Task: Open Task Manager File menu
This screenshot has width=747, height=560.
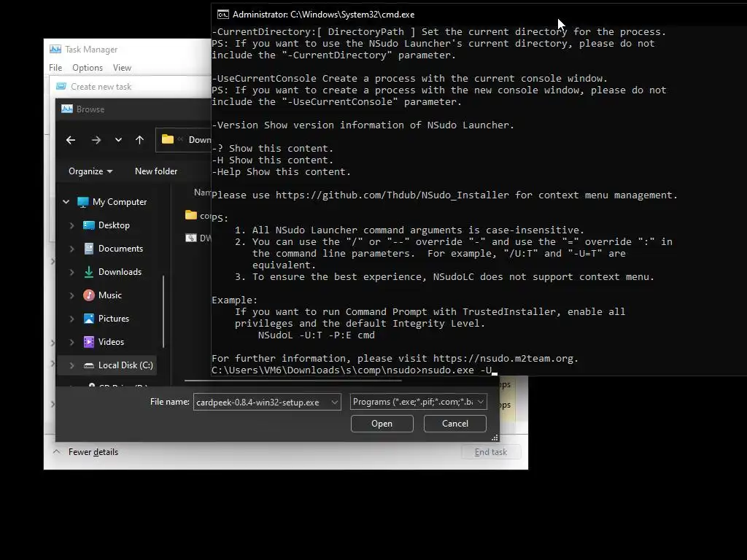Action: pyautogui.click(x=55, y=68)
